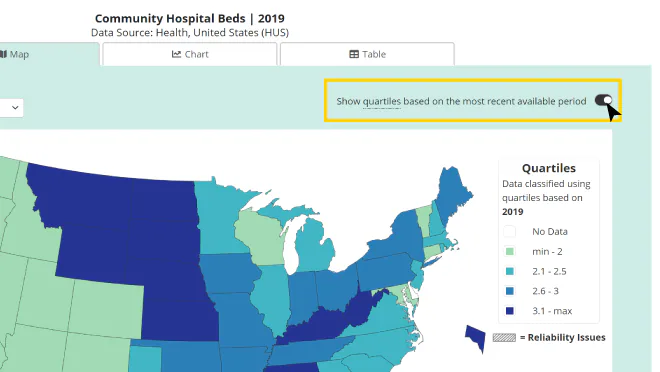
Task: Click the Washington DC inset map shape
Action: (x=476, y=338)
